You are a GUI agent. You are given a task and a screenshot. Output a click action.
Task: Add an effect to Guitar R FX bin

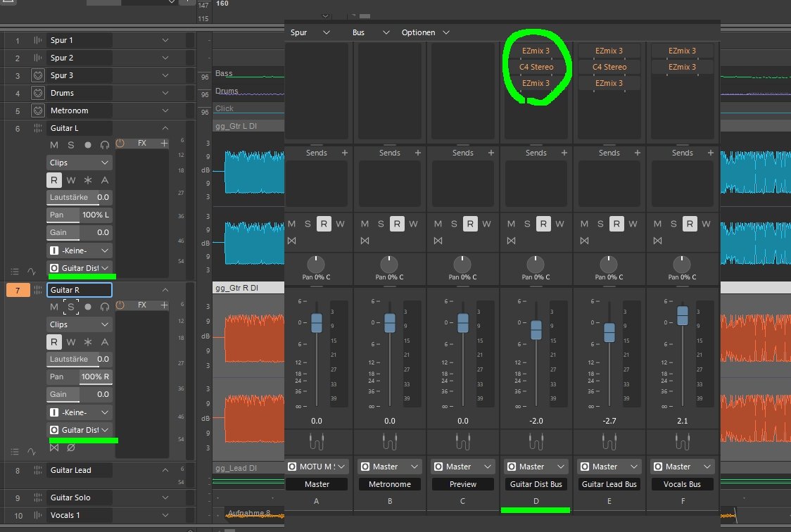(x=164, y=305)
